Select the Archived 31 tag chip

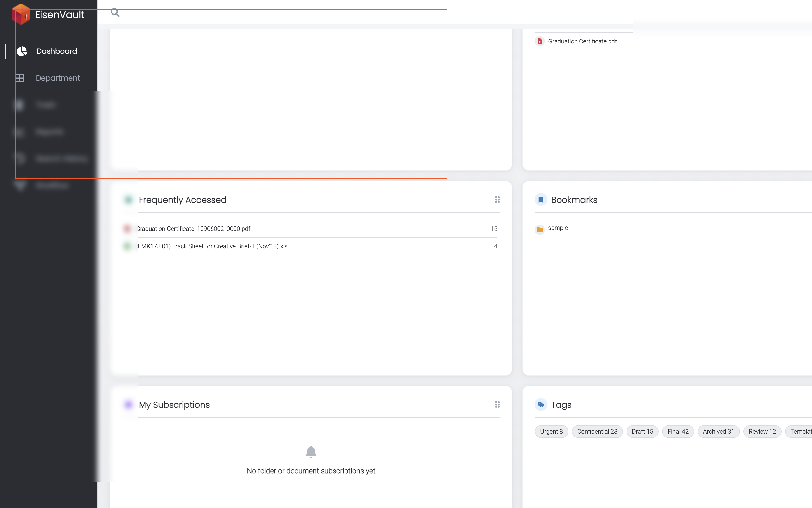pos(718,431)
